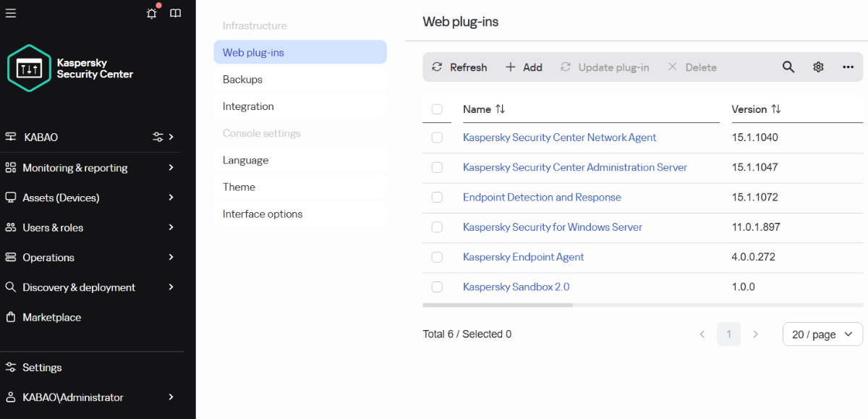The height and width of the screenshot is (419, 868).
Task: Click the Refresh toolbar button
Action: coord(459,67)
